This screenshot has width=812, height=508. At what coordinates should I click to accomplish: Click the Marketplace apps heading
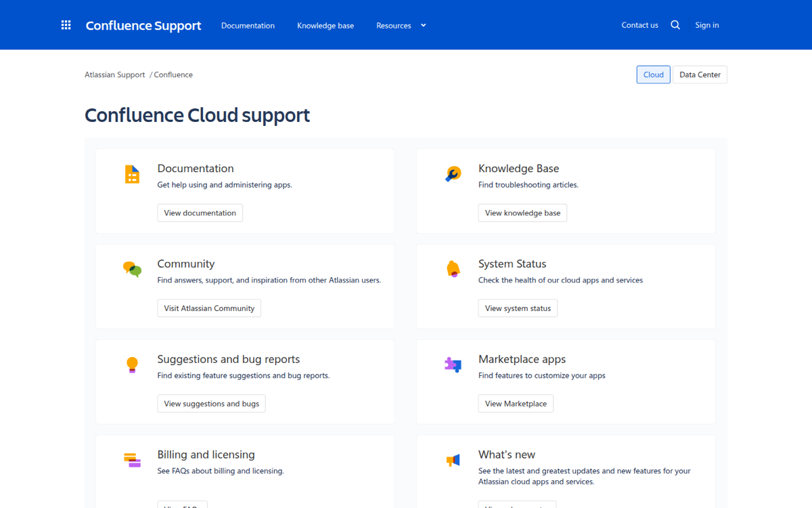click(522, 360)
